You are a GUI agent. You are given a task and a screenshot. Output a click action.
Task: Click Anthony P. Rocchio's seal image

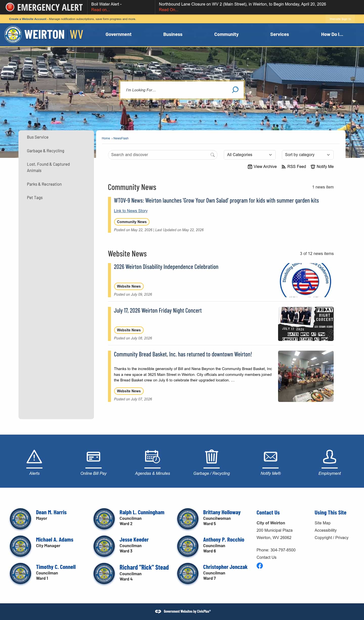coord(188,546)
